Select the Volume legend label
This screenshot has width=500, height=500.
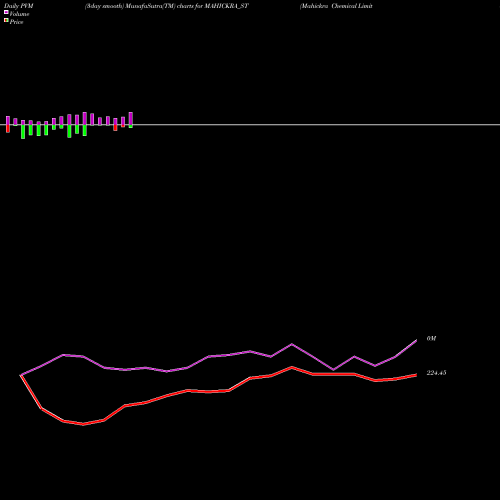(x=19, y=14)
